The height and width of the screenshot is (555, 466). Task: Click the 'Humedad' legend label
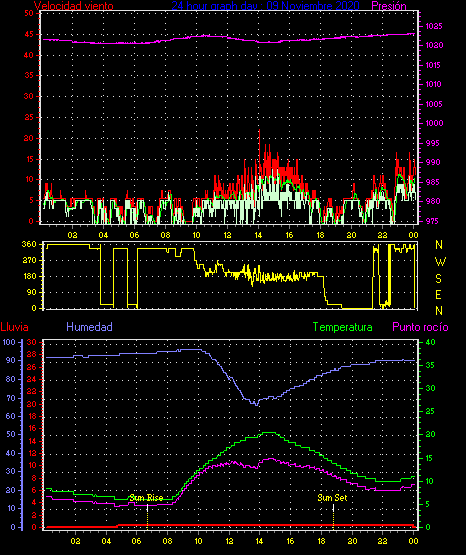click(89, 327)
